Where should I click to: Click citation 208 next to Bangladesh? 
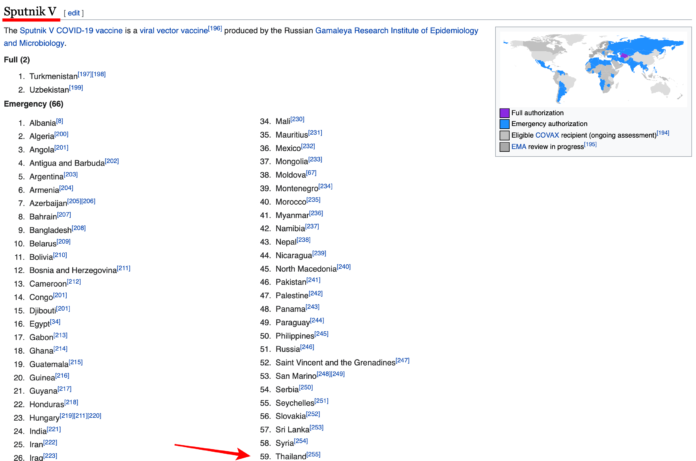(79, 228)
